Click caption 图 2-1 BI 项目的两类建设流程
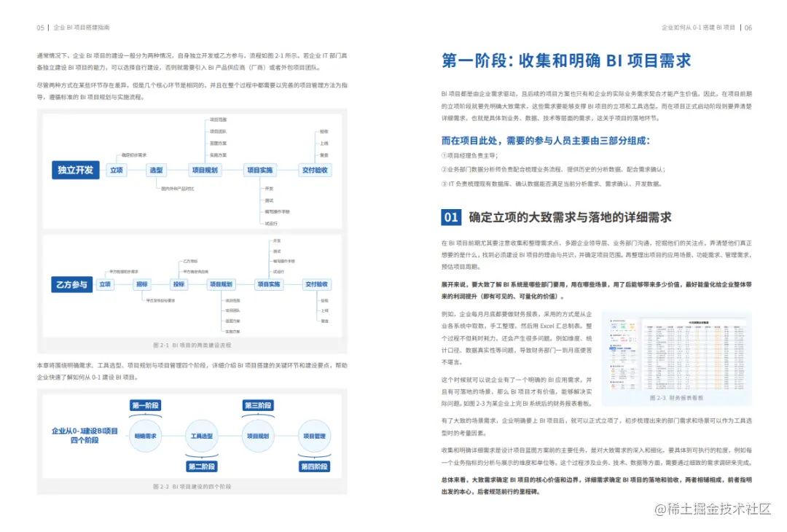 click(x=192, y=345)
